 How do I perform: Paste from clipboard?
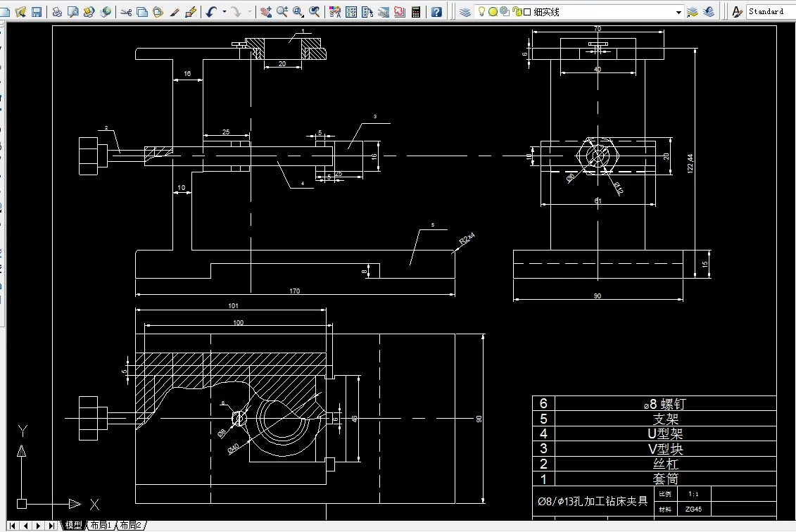click(158, 12)
